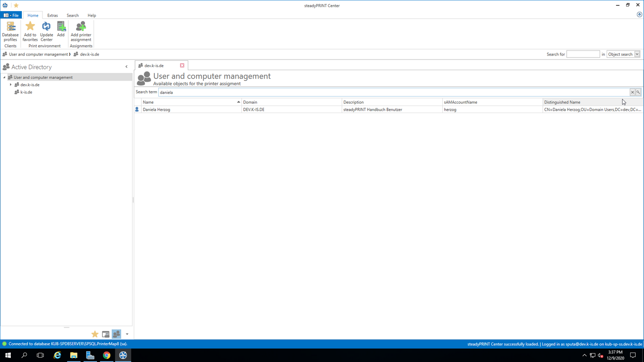Open Favorites view star at panel bottom

click(95, 334)
